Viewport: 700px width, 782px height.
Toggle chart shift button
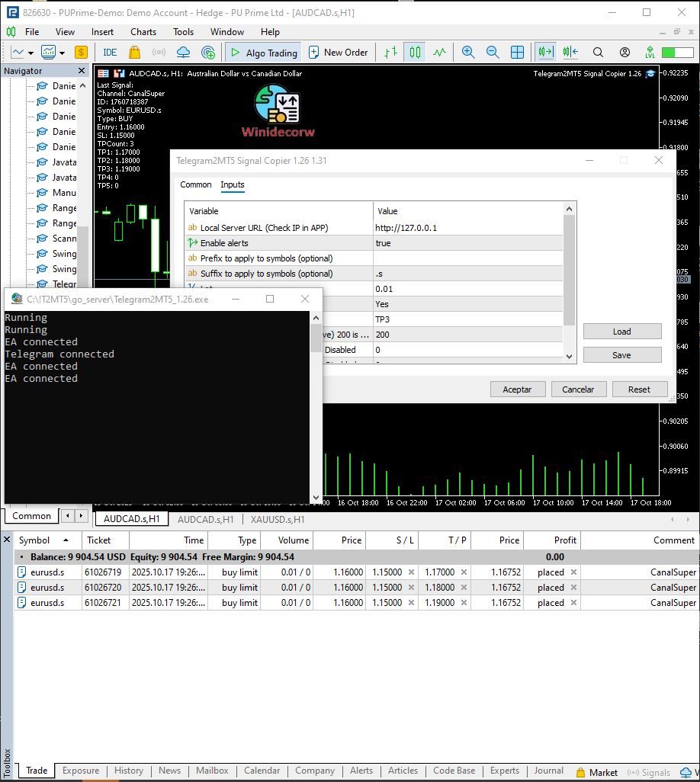pyautogui.click(x=570, y=53)
